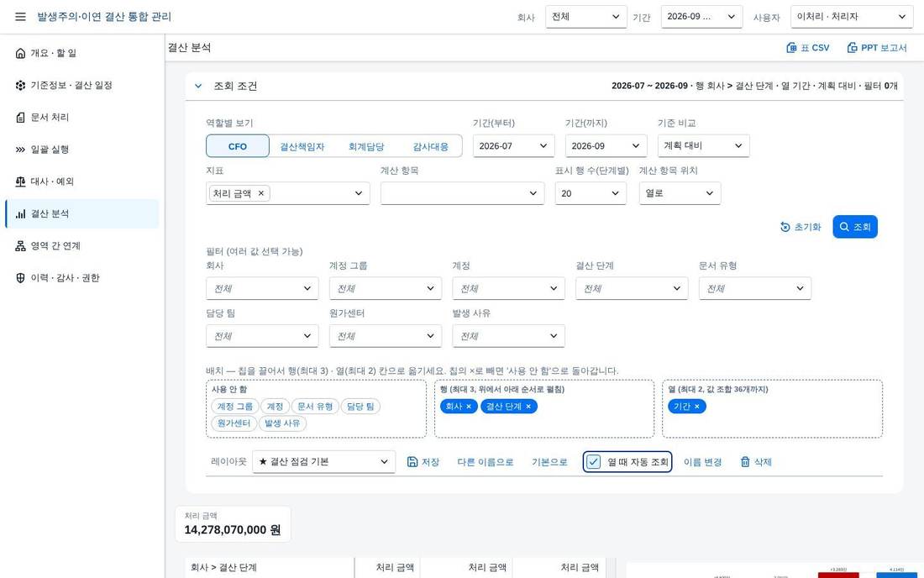The width and height of the screenshot is (924, 578).
Task: Click the 결산 분석 chart icon
Action: click(21, 214)
